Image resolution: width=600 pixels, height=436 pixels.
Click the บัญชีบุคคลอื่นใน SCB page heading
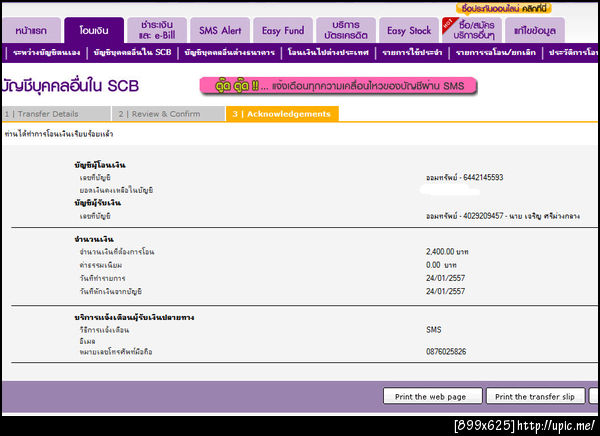coord(70,86)
